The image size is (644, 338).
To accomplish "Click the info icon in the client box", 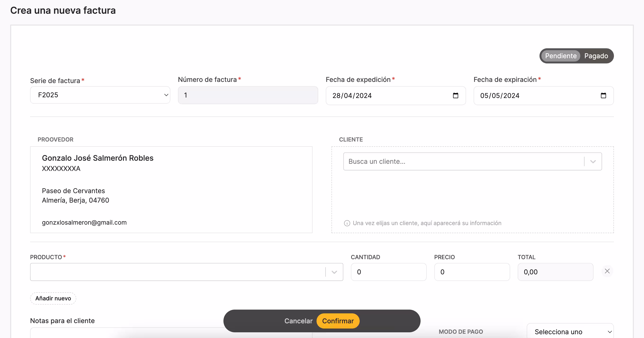I will (347, 223).
